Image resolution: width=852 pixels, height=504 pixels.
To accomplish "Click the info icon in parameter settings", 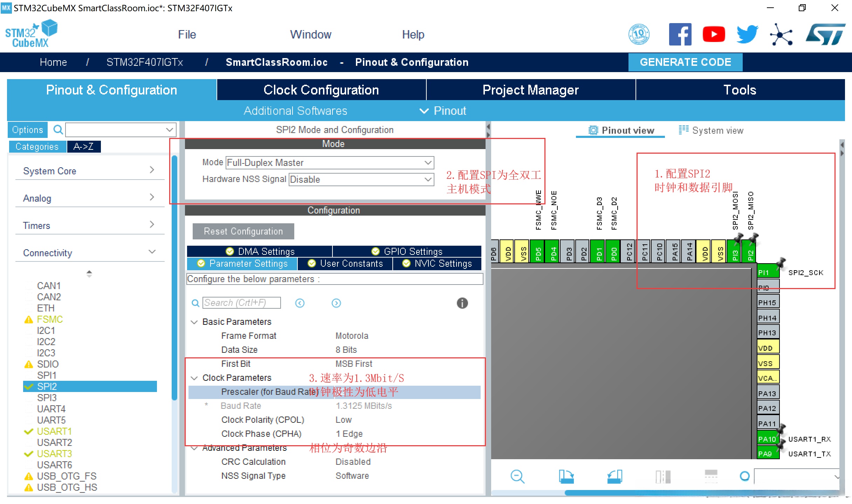I will 462,303.
